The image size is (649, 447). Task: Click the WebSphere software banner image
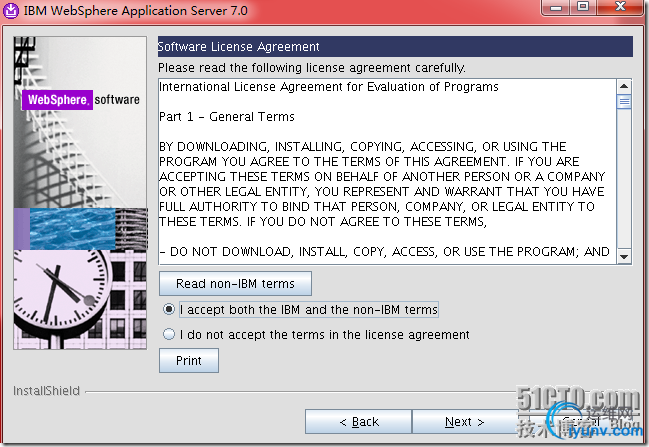pos(80,193)
